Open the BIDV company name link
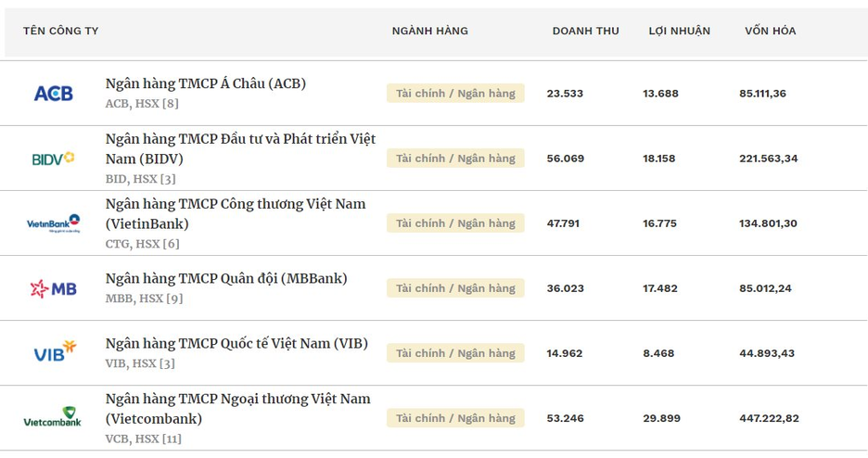This screenshot has height=458, width=868. coord(240,148)
